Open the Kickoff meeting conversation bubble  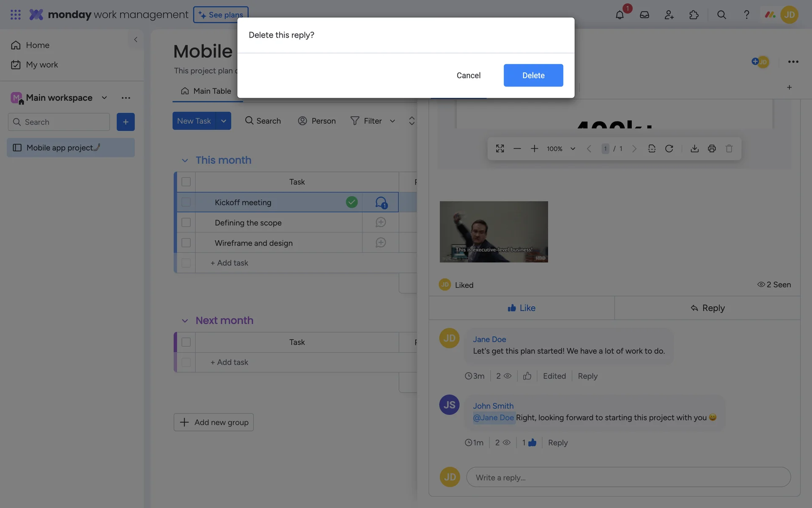(381, 202)
